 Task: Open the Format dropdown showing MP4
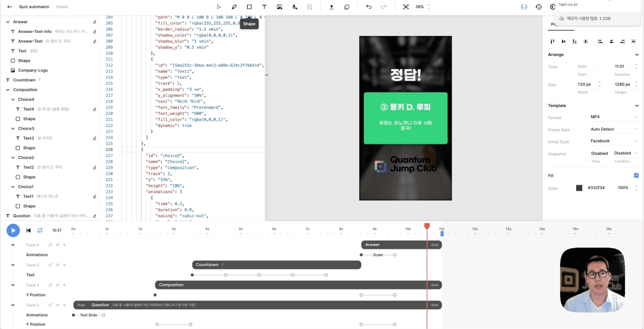tap(614, 117)
